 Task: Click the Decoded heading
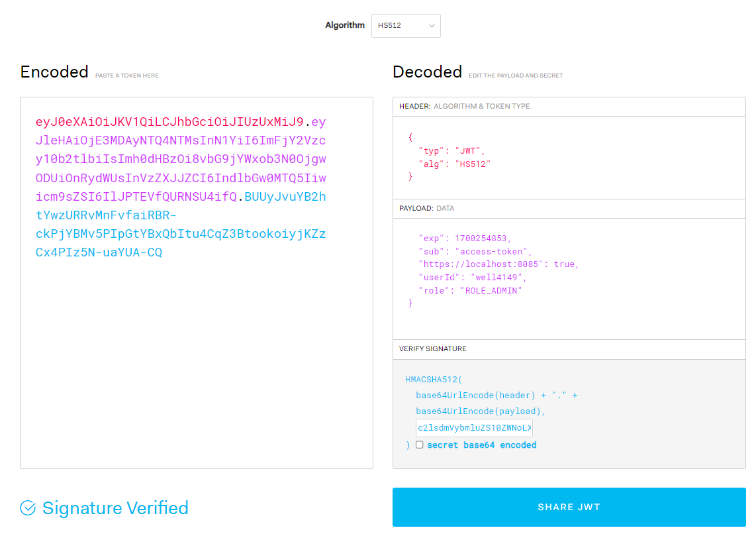[x=427, y=72]
